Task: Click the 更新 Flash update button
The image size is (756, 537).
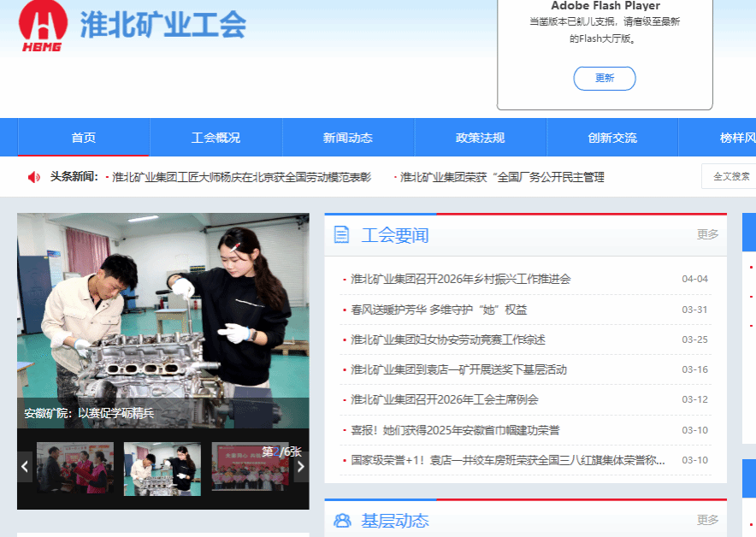Action: [604, 78]
